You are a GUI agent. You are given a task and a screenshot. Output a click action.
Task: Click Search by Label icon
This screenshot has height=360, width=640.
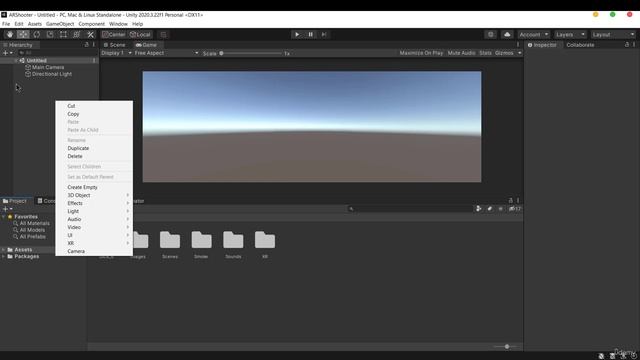click(x=490, y=209)
